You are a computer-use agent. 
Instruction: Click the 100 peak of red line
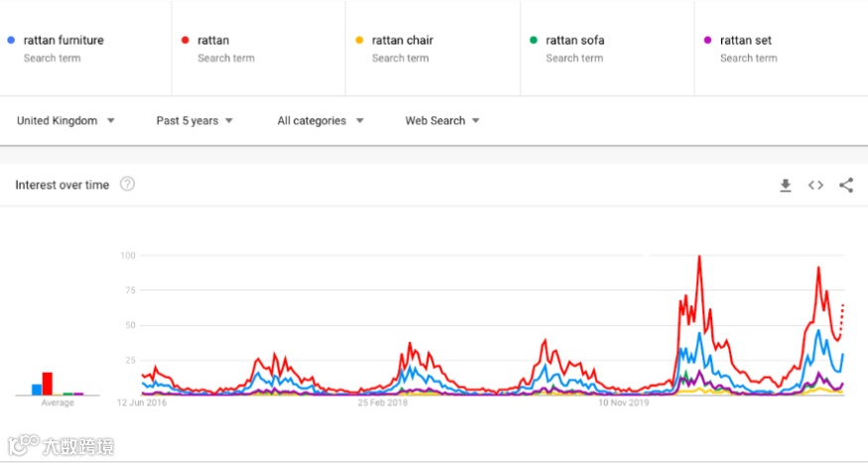[x=699, y=257]
